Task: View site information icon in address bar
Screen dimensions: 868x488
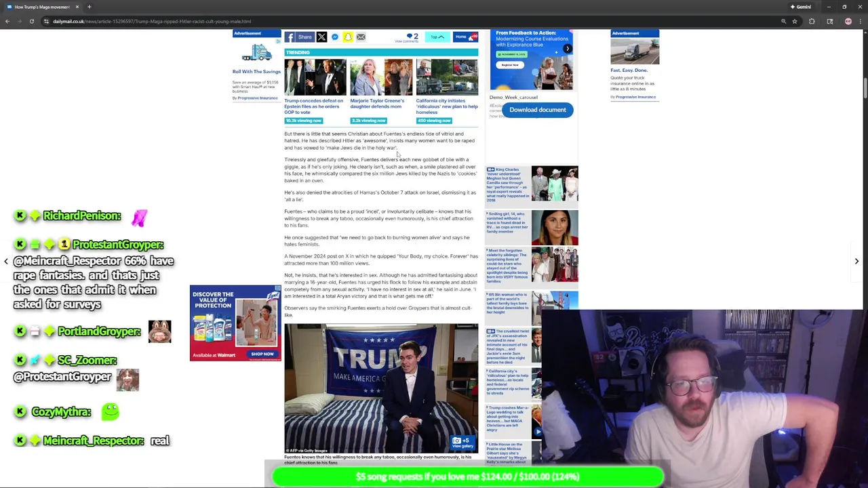Action: tap(46, 21)
